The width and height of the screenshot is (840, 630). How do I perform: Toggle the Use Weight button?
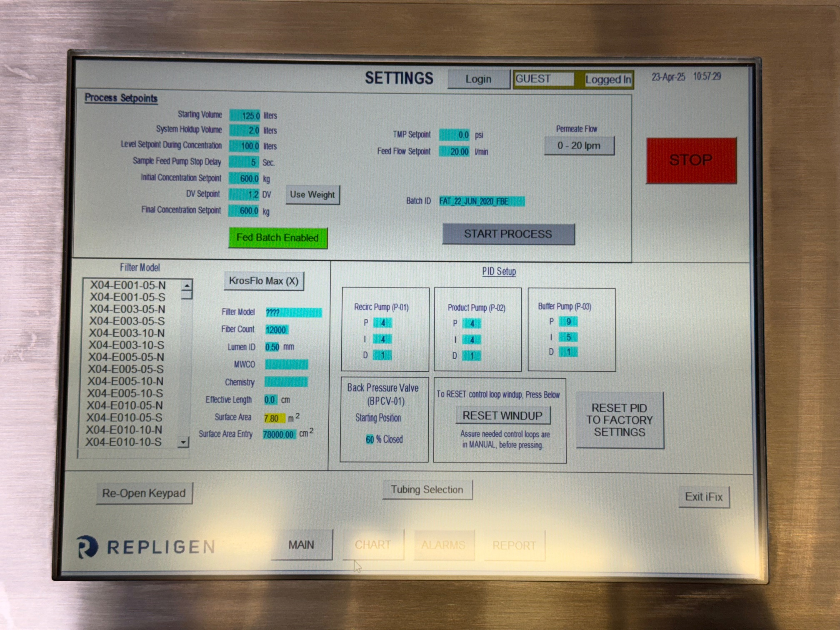[x=312, y=195]
